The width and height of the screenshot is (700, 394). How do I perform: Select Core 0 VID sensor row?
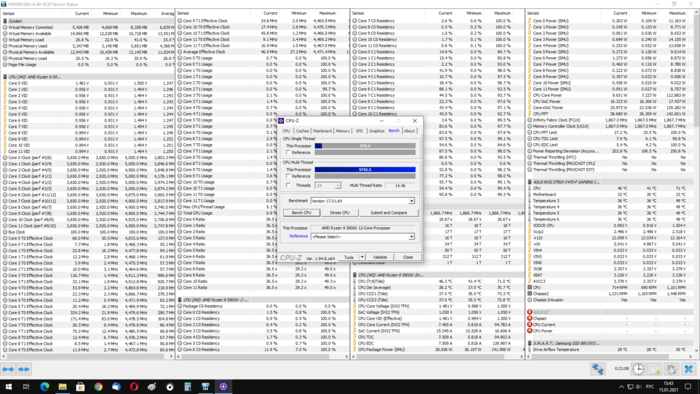click(87, 83)
